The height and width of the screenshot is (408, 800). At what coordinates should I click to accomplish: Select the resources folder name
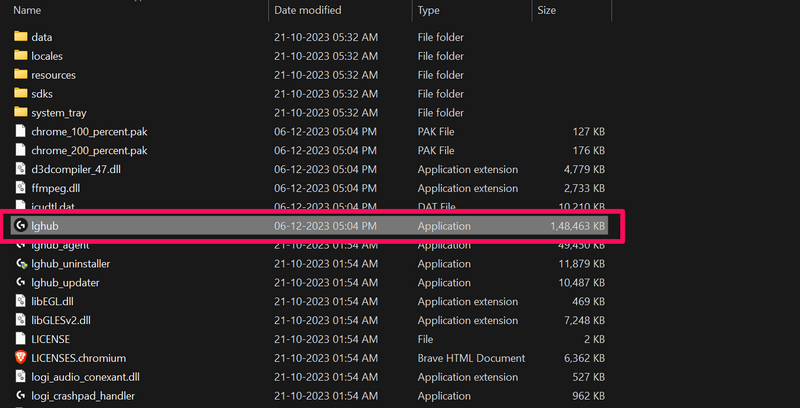pos(53,75)
